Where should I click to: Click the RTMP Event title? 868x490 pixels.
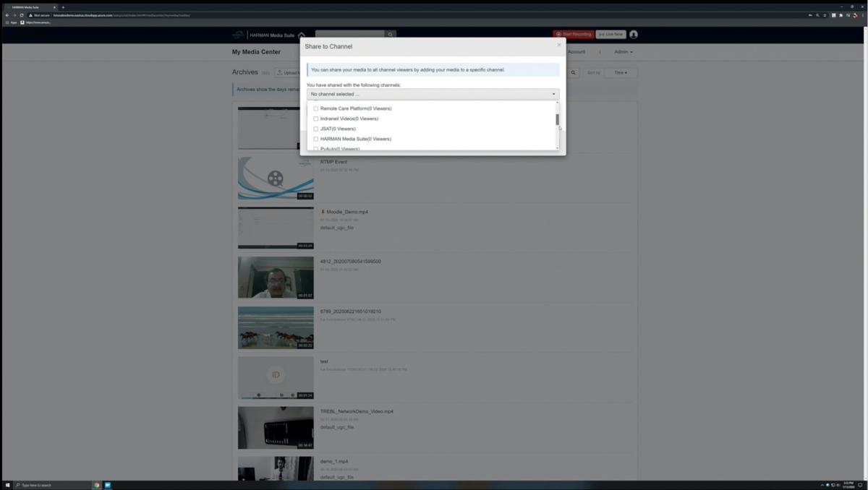333,162
